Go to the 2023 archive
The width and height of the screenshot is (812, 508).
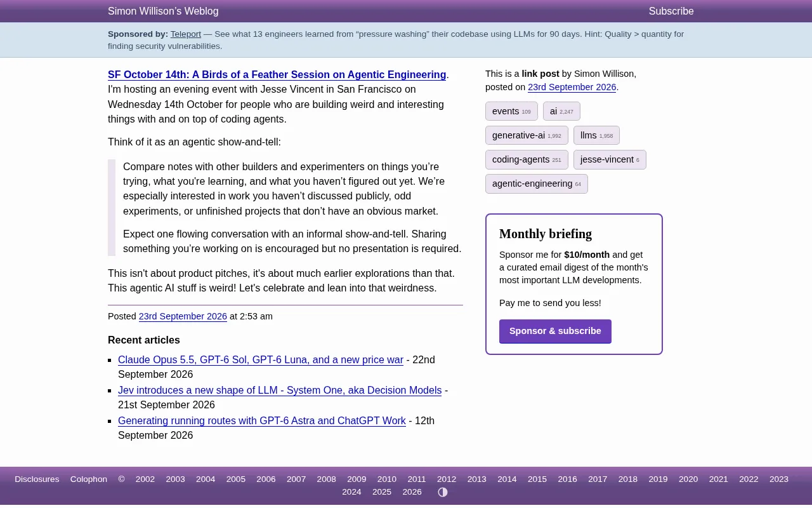pyautogui.click(x=779, y=479)
